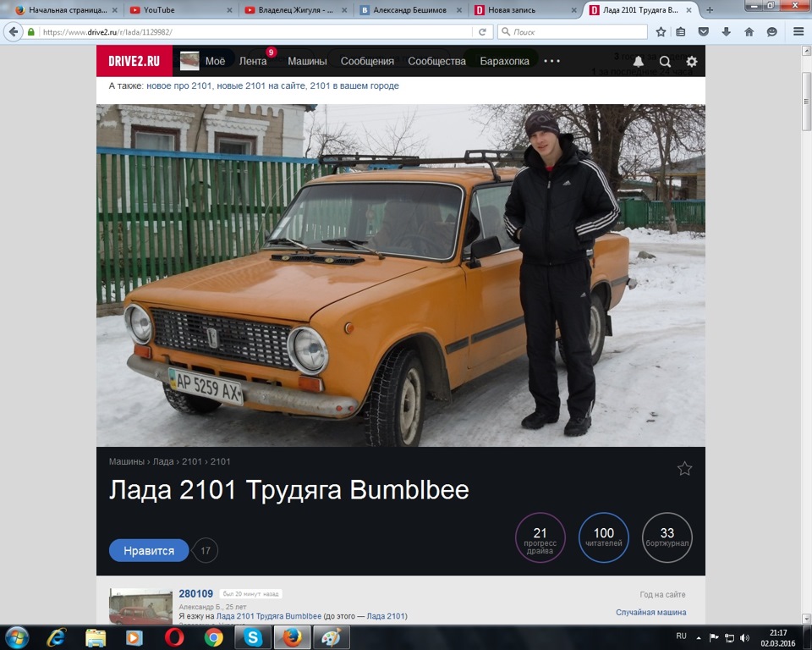Open Firefox downloads arrow icon
Screen dimensions: 812x650
pos(727,30)
